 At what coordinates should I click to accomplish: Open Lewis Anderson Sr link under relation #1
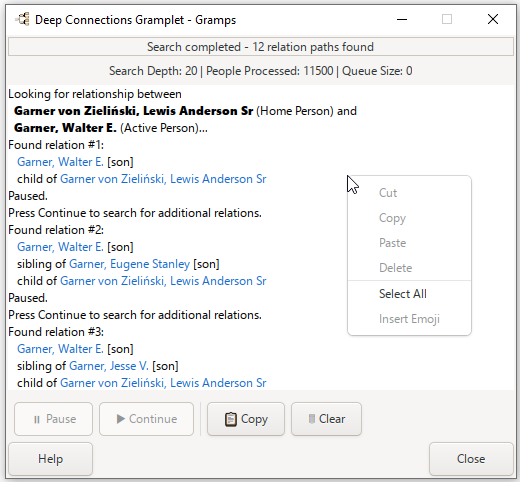click(x=163, y=179)
